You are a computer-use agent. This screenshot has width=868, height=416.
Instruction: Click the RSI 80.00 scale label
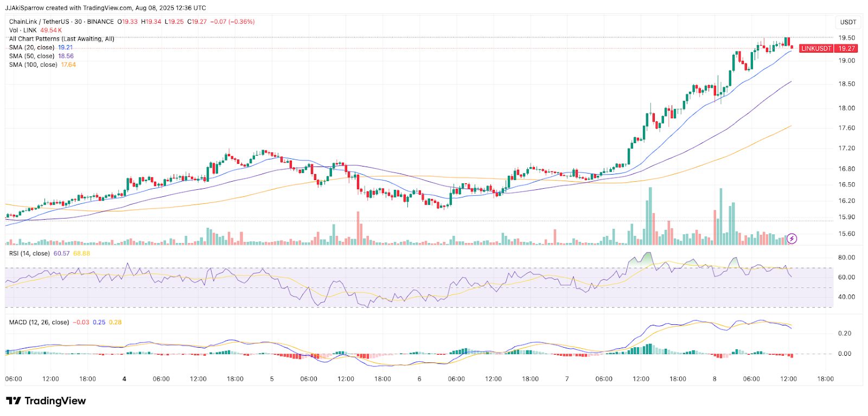pos(846,258)
